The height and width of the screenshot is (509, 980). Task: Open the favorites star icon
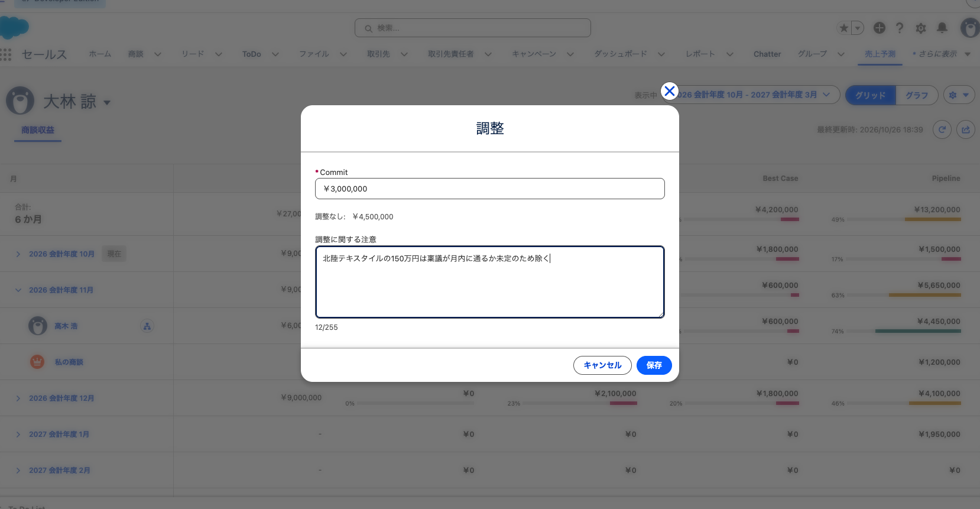point(844,28)
